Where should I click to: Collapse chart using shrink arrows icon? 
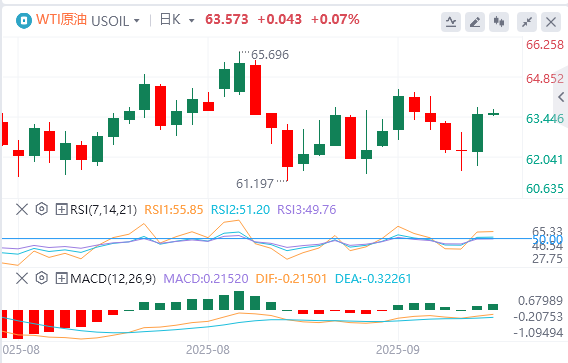pyautogui.click(x=527, y=22)
